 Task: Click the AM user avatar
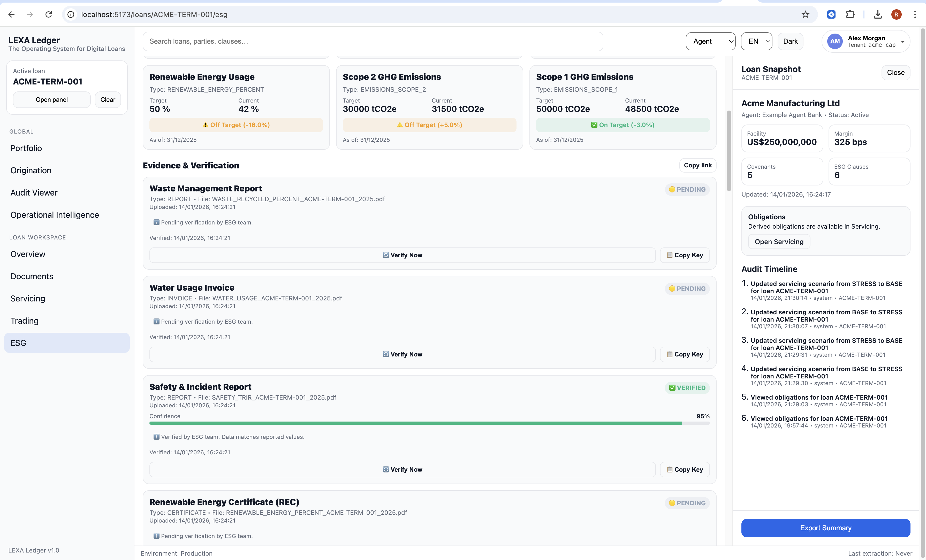(x=835, y=41)
